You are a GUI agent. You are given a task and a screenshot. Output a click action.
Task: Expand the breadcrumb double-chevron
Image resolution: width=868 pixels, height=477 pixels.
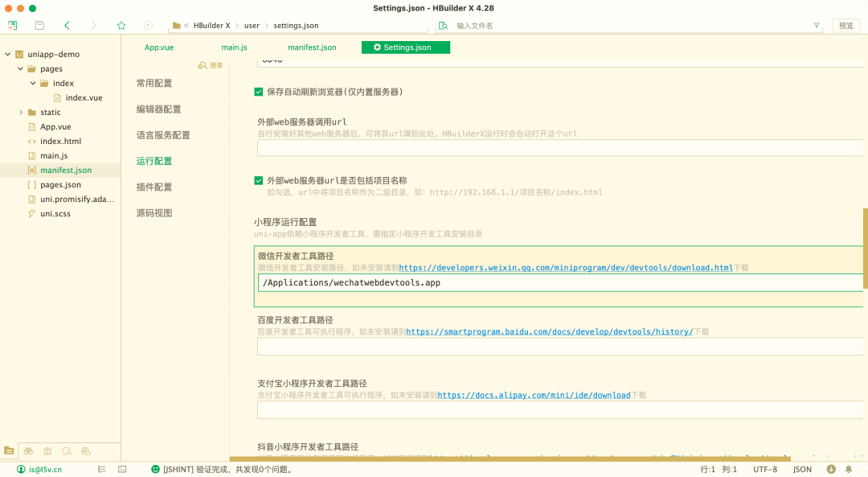(186, 26)
